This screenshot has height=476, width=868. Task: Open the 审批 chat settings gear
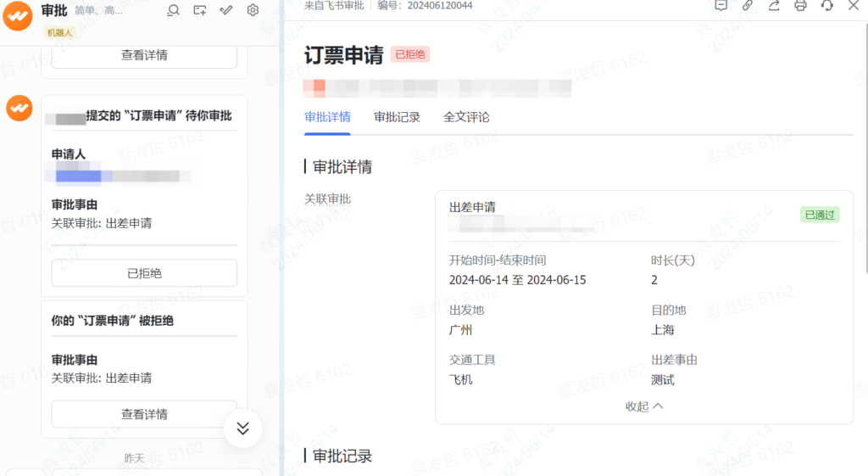[253, 10]
